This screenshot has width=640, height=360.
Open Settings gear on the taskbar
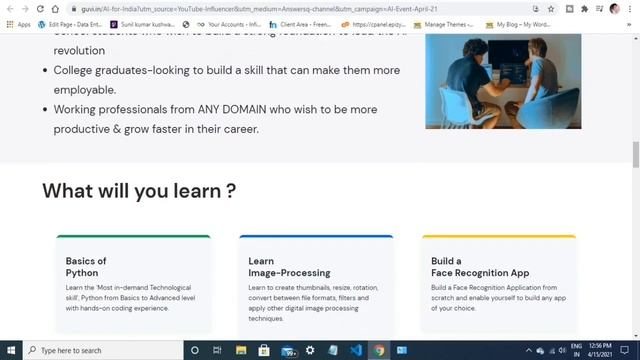[x=310, y=350]
